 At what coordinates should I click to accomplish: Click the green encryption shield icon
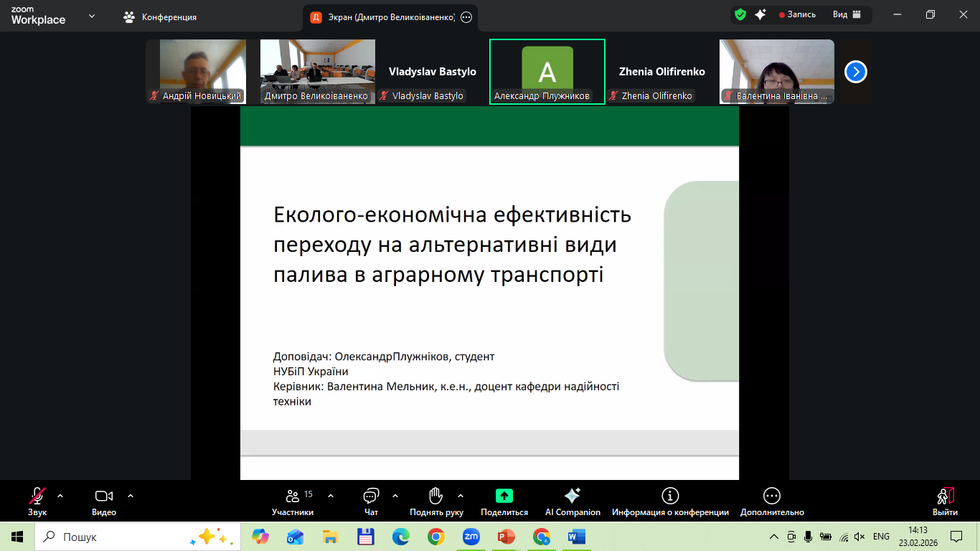pyautogui.click(x=740, y=14)
